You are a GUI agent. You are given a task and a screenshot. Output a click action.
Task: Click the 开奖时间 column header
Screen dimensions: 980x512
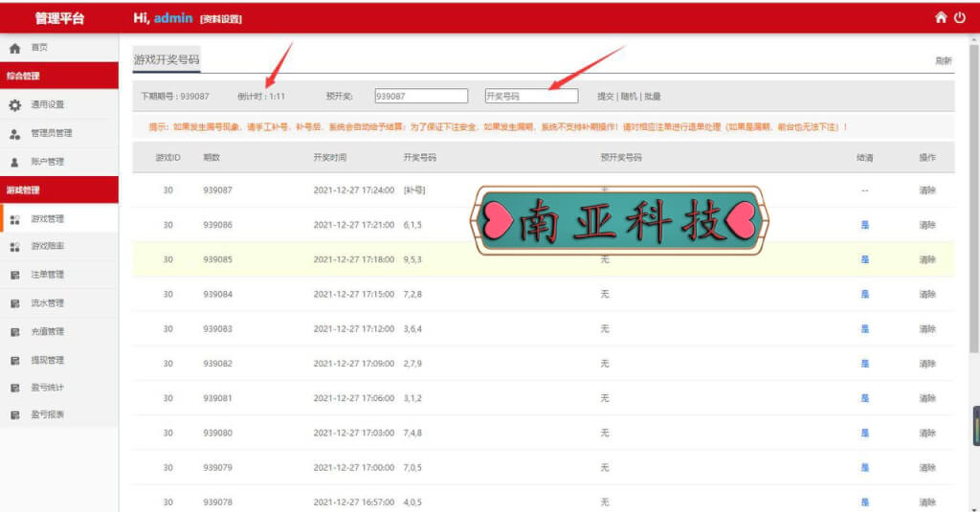click(330, 158)
